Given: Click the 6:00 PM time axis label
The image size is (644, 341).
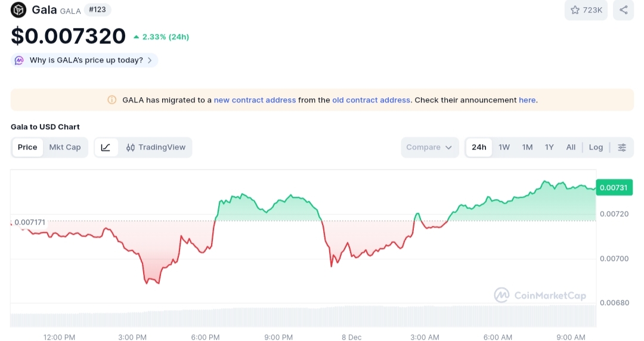Looking at the screenshot, I should tap(205, 337).
